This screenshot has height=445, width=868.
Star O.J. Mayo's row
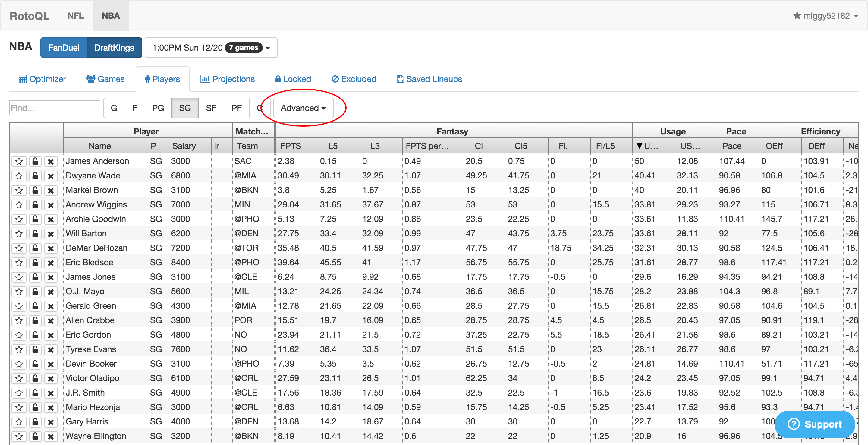(19, 292)
